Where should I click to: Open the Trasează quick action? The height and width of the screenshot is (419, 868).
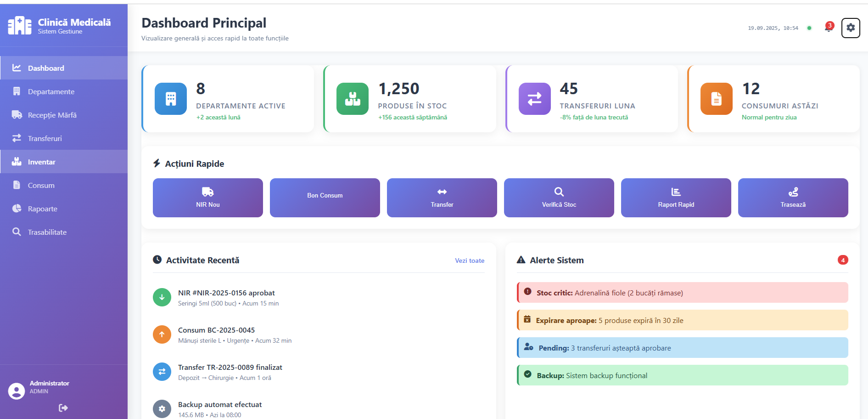pyautogui.click(x=793, y=198)
